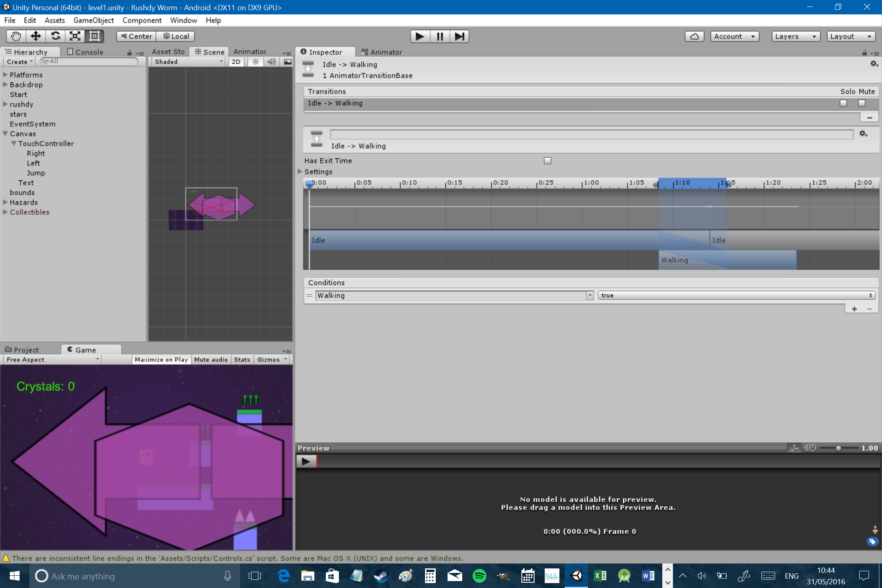Viewport: 882px width, 588px height.
Task: Open the Layers dropdown
Action: tap(796, 36)
